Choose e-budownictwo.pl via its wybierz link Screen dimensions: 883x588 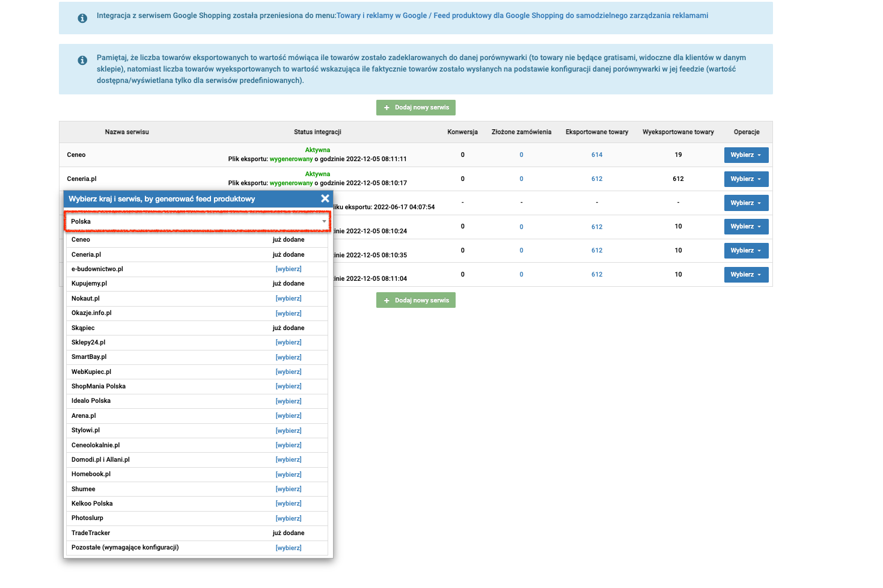[x=289, y=269]
